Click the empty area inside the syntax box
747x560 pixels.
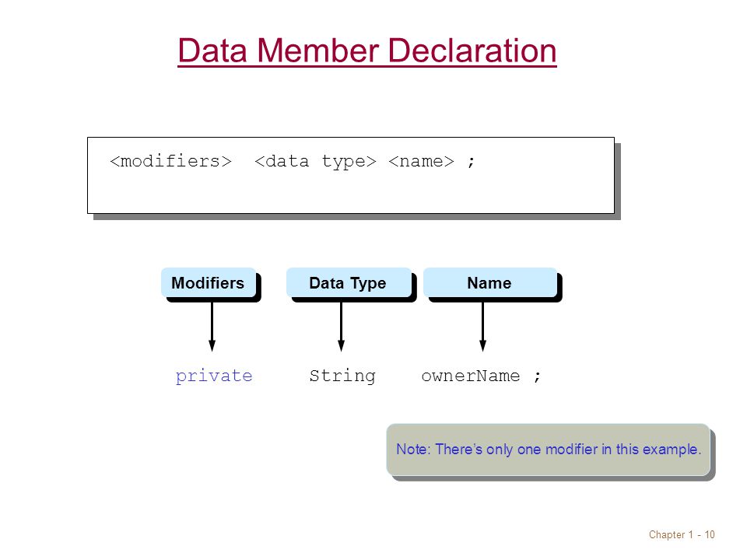(x=351, y=193)
